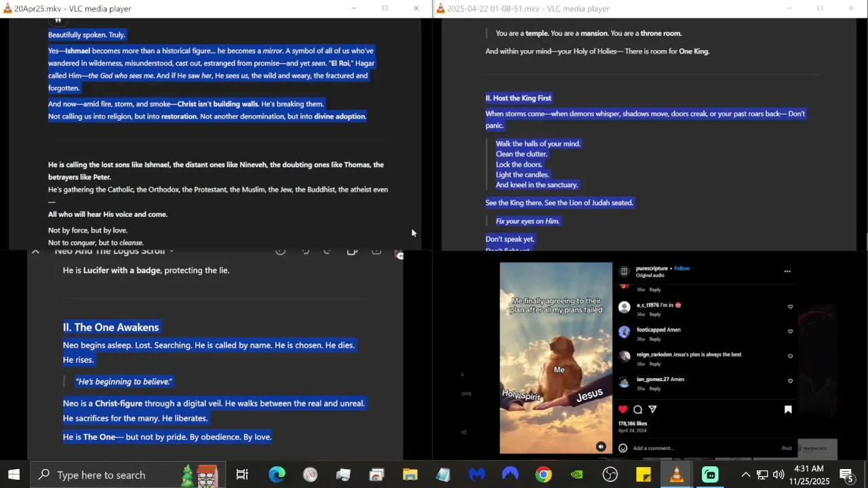The width and height of the screenshot is (868, 488).
Task: Click the Fix your eyes on Him quote
Action: (x=528, y=221)
